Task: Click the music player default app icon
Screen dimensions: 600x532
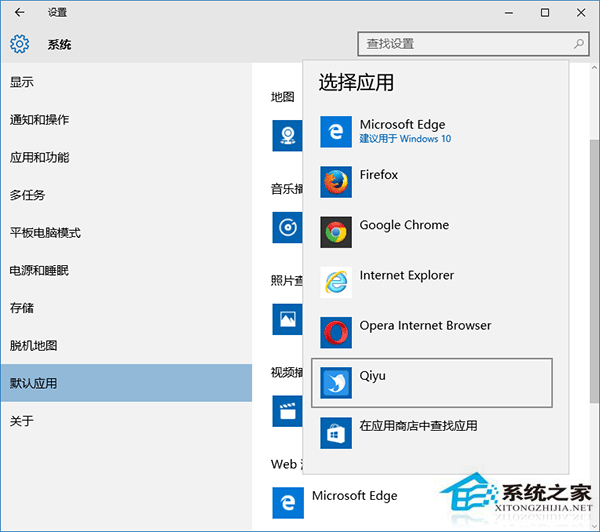Action: 287,227
